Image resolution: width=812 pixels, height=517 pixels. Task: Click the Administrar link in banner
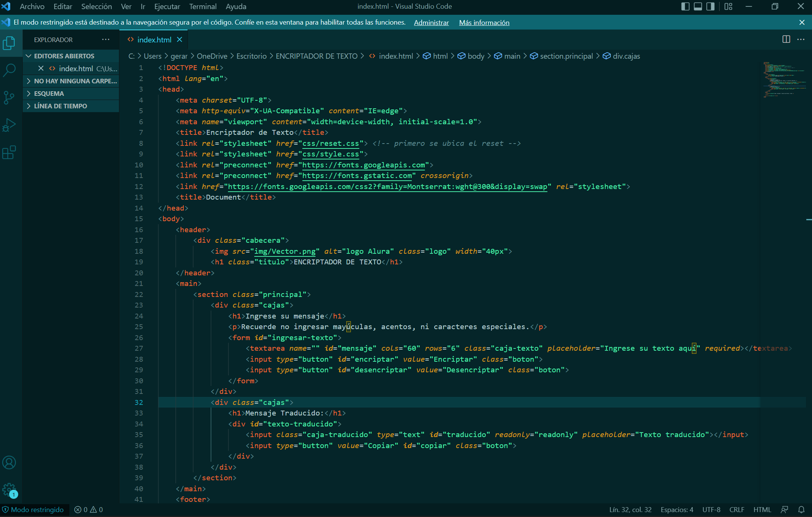[431, 22]
